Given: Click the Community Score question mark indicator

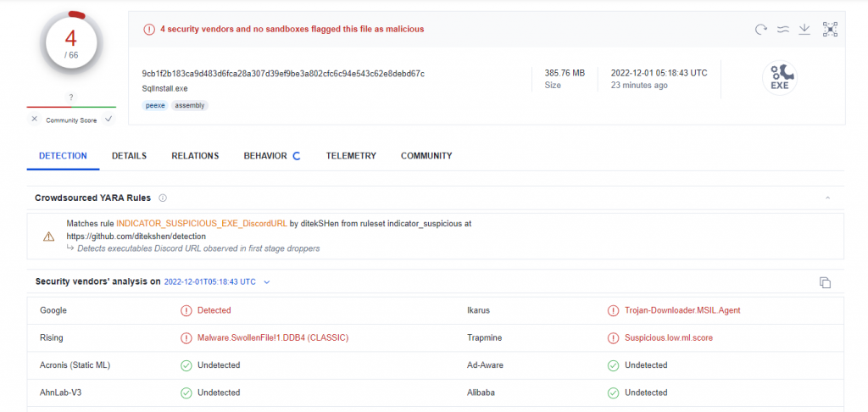Looking at the screenshot, I should point(71,97).
